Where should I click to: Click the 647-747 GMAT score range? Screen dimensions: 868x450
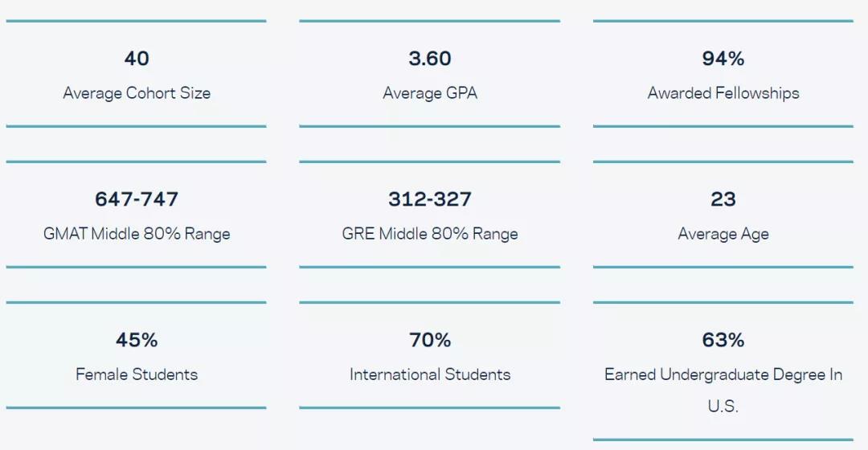137,199
